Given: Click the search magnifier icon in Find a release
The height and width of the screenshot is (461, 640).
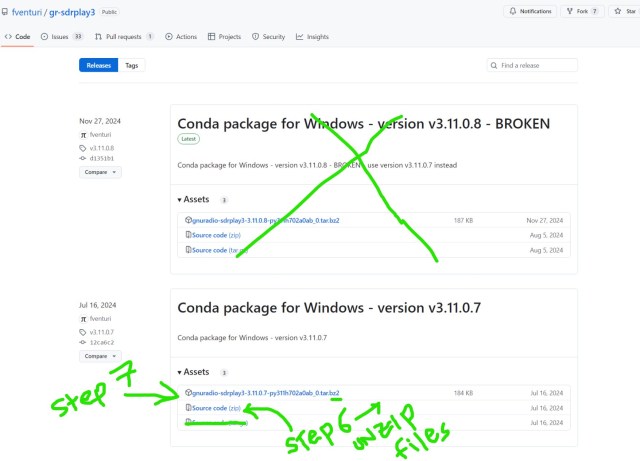Looking at the screenshot, I should point(494,65).
